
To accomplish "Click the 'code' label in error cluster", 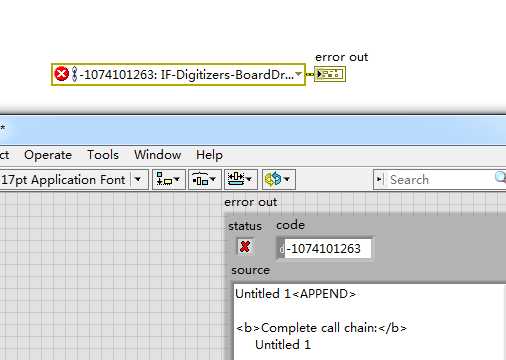I will pyautogui.click(x=290, y=225).
